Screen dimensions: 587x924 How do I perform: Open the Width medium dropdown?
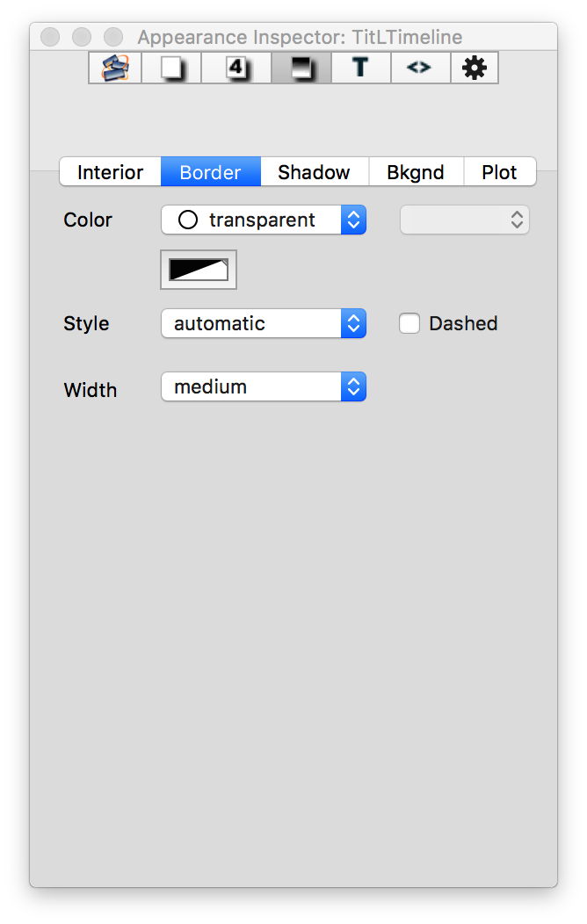point(263,387)
